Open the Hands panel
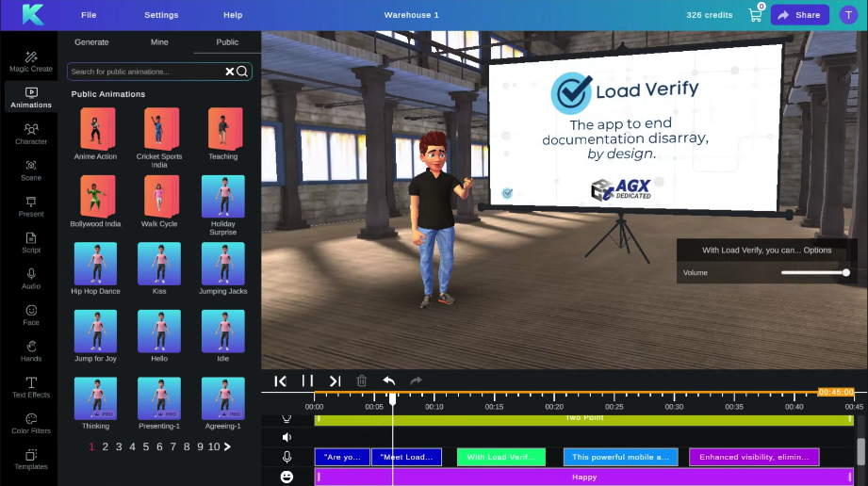This screenshot has width=868, height=486. click(30, 350)
